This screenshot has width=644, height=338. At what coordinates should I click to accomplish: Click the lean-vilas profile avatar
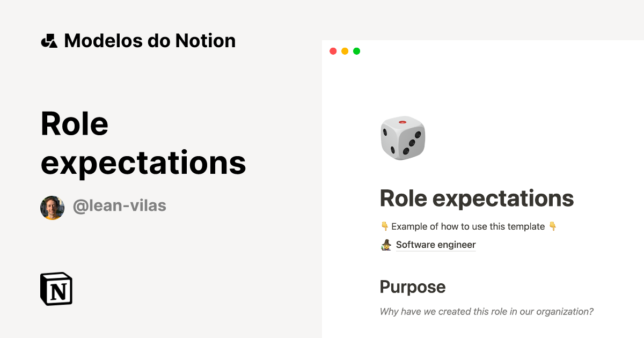pos(52,207)
